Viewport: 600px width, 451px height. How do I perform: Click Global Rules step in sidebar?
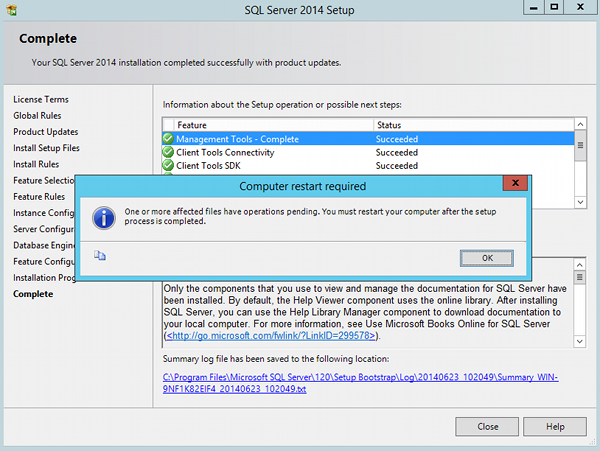(37, 116)
